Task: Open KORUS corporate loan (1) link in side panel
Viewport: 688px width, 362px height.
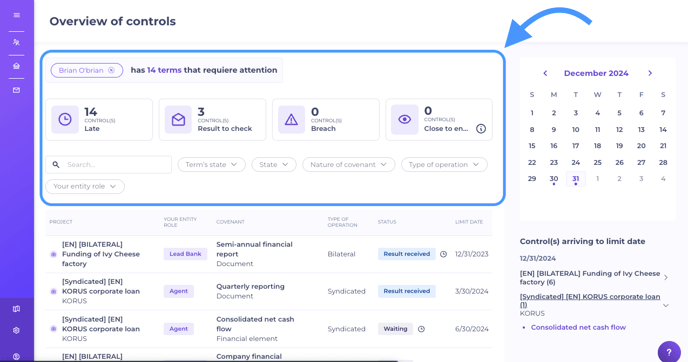Action: coord(590,301)
